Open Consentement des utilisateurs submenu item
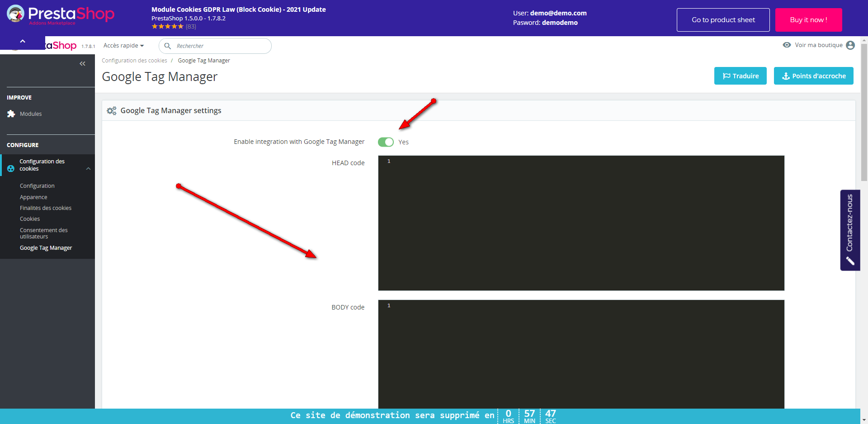The height and width of the screenshot is (424, 868). [44, 233]
